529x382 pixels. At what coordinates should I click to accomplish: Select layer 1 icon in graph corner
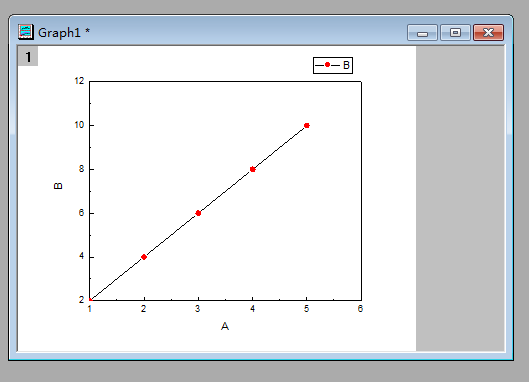28,56
